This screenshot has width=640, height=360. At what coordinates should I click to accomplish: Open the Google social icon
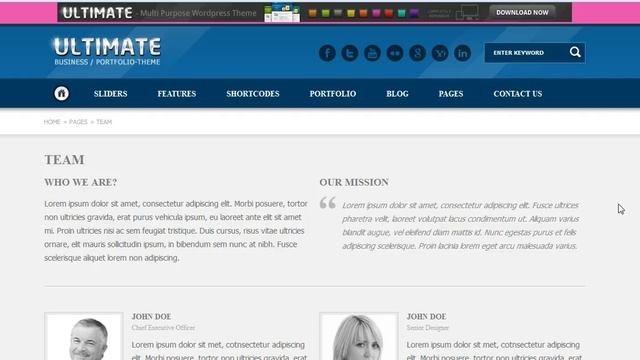click(x=417, y=53)
